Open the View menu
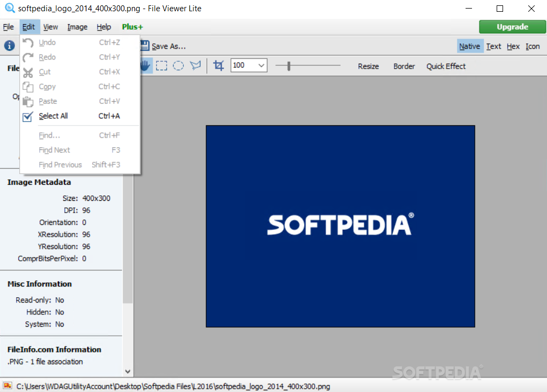Screen dimensions: 547x392 pyautogui.click(x=50, y=27)
